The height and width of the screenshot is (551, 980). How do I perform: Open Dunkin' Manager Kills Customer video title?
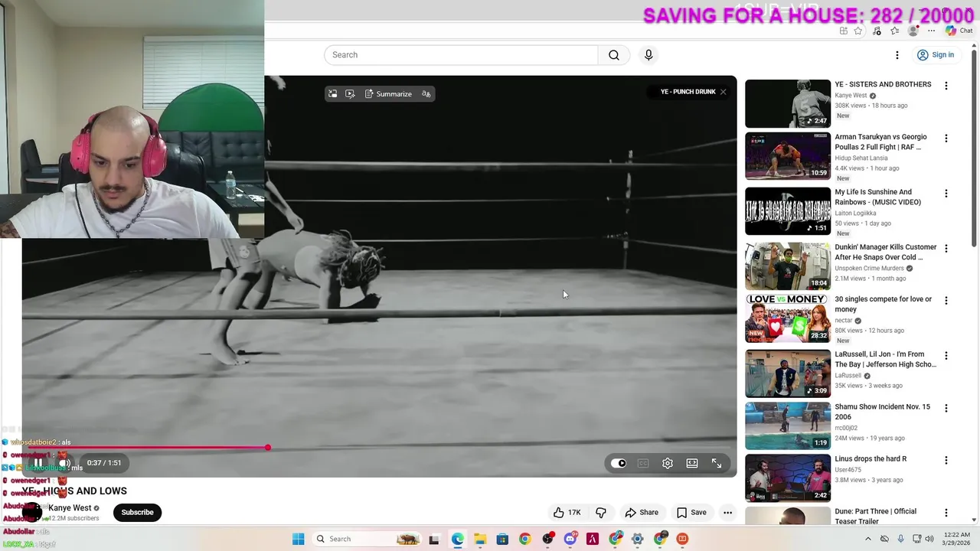tap(886, 252)
